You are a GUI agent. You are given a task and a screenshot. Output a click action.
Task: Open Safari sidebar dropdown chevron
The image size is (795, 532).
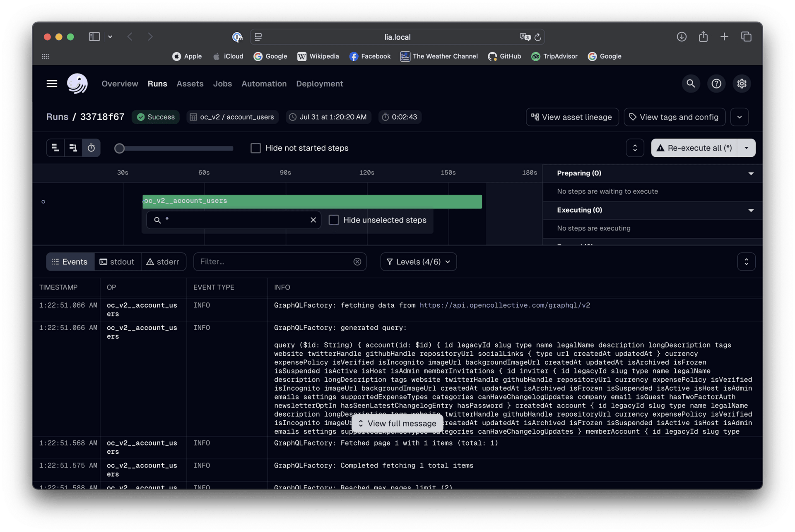[110, 37]
